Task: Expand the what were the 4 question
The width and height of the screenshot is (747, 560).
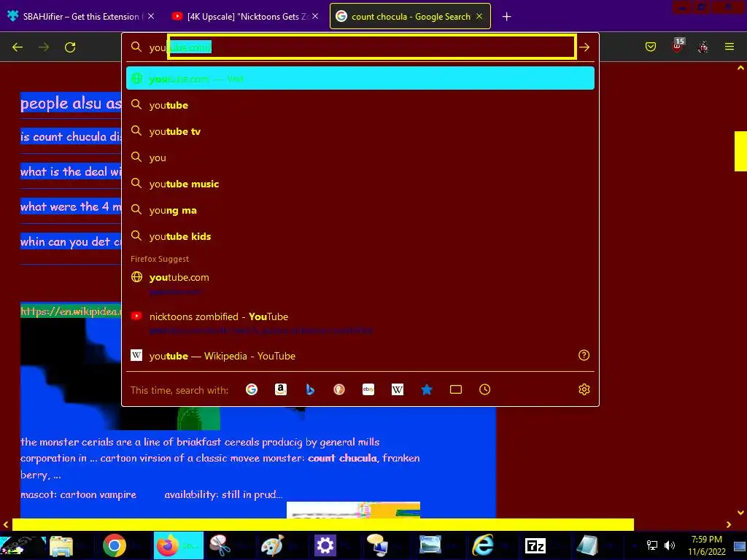Action: (71, 206)
